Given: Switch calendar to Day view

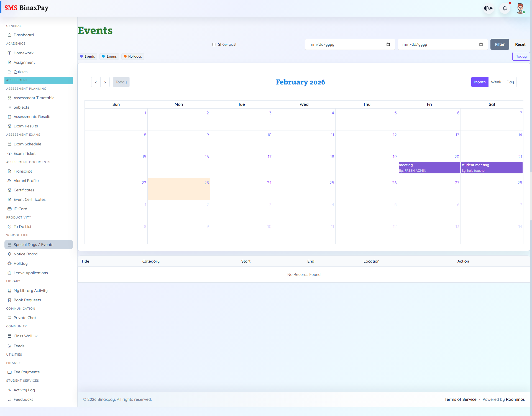Looking at the screenshot, I should tap(510, 82).
